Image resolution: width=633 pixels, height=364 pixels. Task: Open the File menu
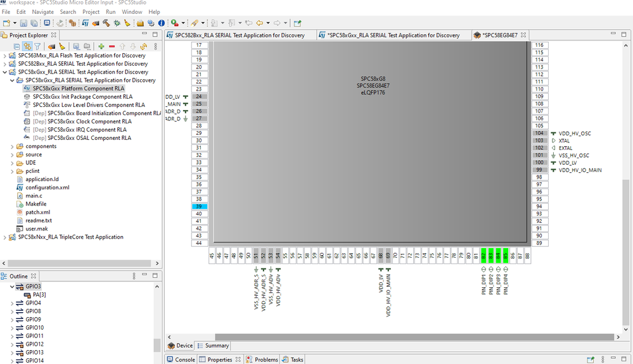(x=6, y=11)
